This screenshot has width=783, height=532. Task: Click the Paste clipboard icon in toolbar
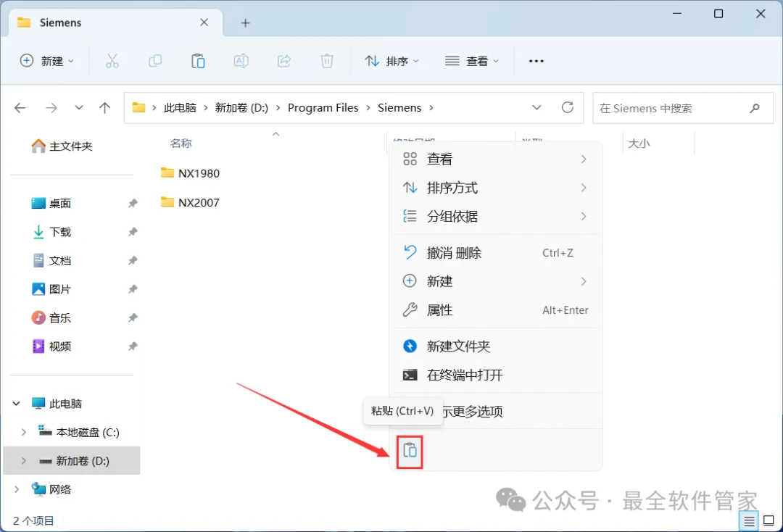[x=198, y=61]
